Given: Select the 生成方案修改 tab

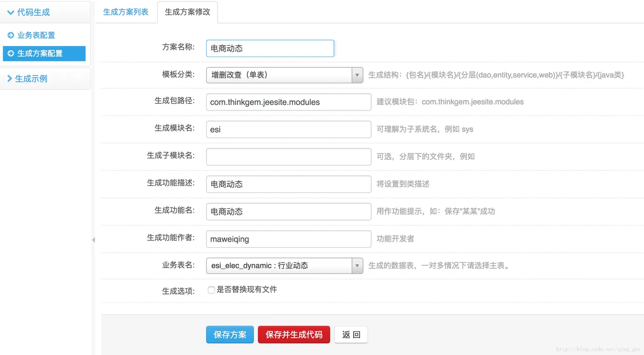Looking at the screenshot, I should (188, 12).
